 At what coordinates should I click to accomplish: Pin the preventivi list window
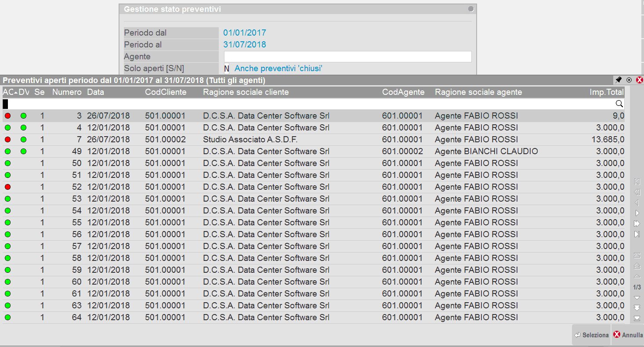pyautogui.click(x=619, y=80)
